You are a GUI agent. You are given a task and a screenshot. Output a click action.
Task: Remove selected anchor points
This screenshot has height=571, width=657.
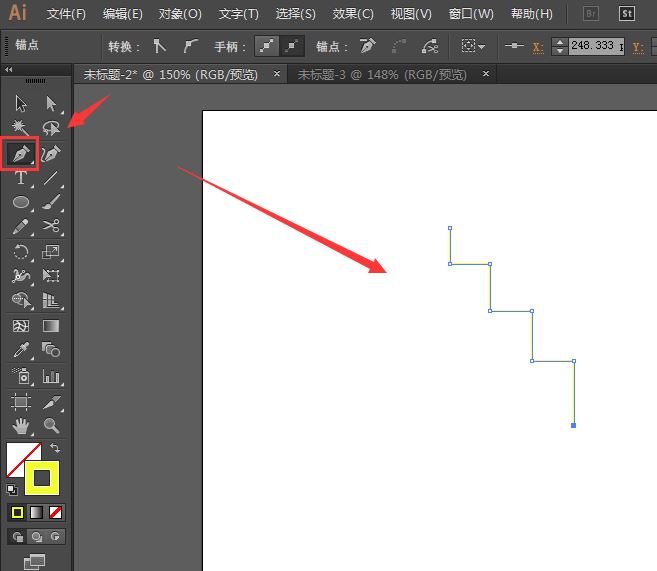click(x=367, y=46)
